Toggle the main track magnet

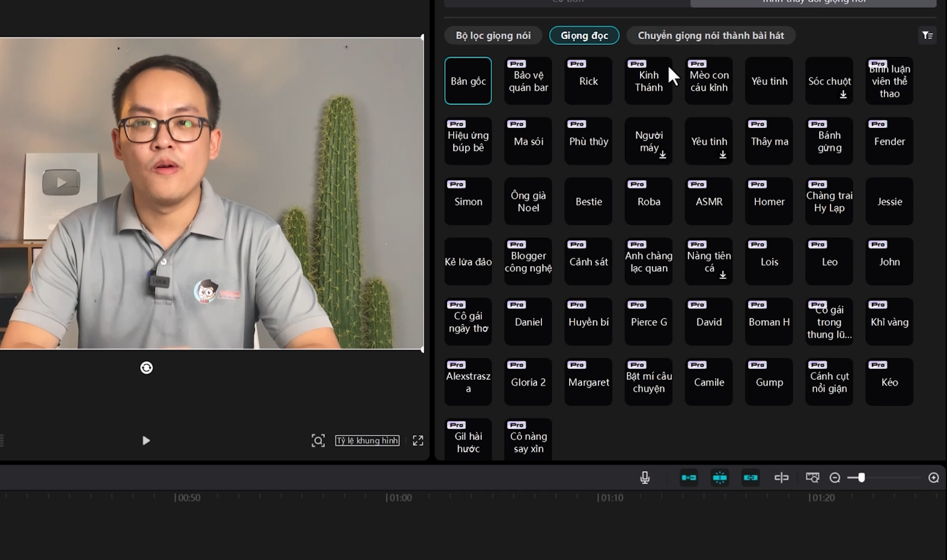point(689,478)
